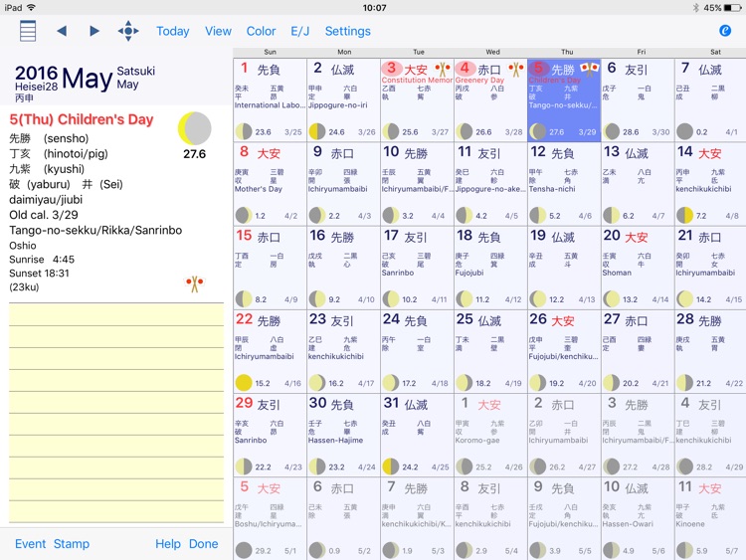Tap the moon icon on May 25
This screenshot has height=560, width=746.
click(465, 383)
